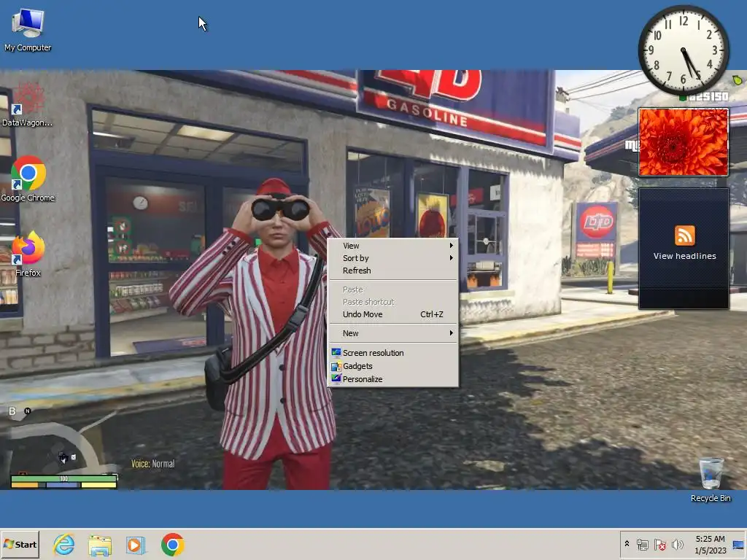The image size is (747, 560).
Task: Show hidden tray icons arrow
Action: pyautogui.click(x=627, y=544)
